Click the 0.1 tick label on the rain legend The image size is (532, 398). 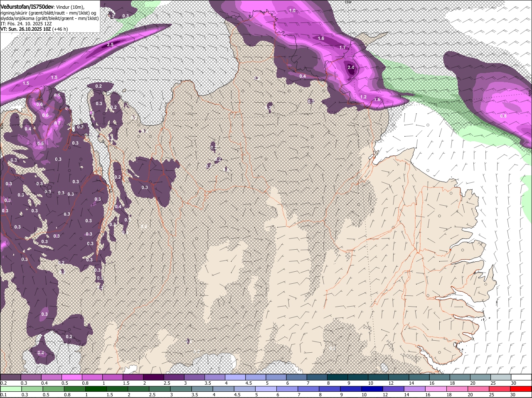(3, 395)
